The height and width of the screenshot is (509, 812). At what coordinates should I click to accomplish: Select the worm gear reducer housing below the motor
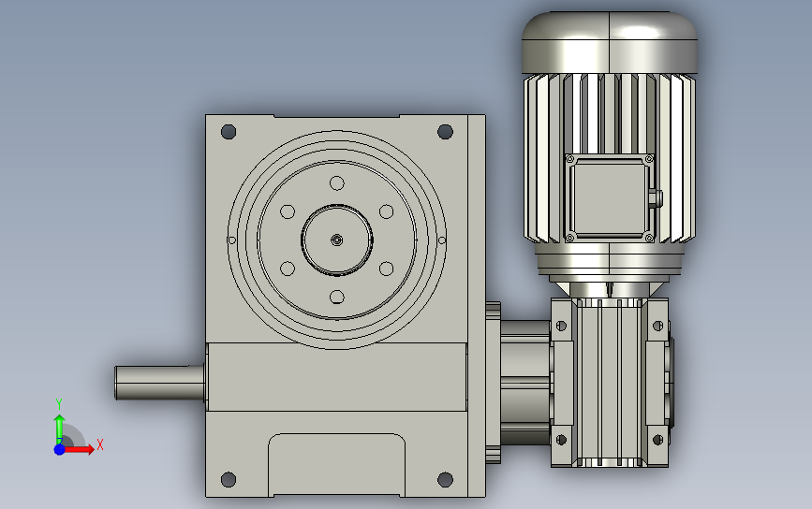click(610, 383)
